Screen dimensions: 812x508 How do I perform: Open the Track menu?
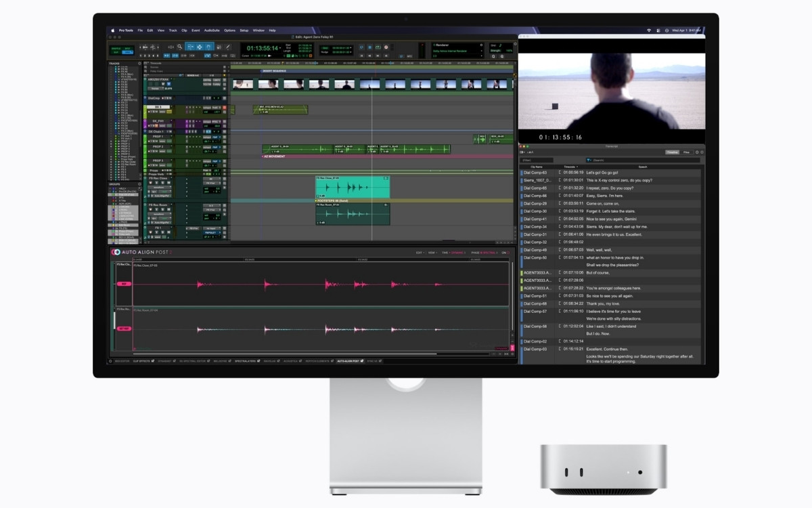[173, 30]
